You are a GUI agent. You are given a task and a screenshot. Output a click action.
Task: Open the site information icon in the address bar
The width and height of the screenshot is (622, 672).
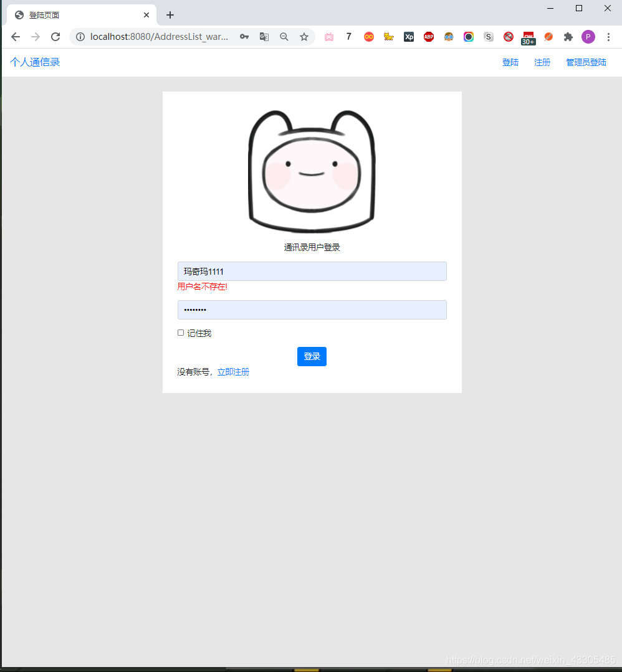[80, 37]
